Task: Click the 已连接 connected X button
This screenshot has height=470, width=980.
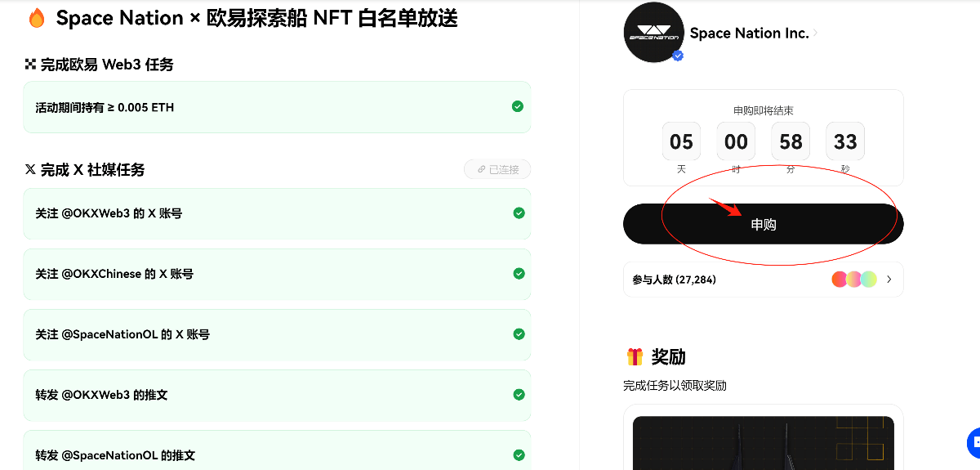Action: pyautogui.click(x=497, y=169)
